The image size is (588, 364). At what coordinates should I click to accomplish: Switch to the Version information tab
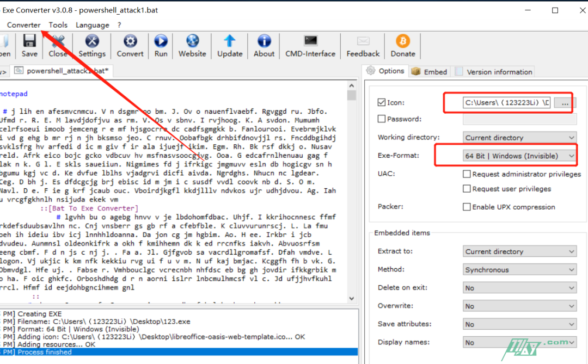point(499,72)
